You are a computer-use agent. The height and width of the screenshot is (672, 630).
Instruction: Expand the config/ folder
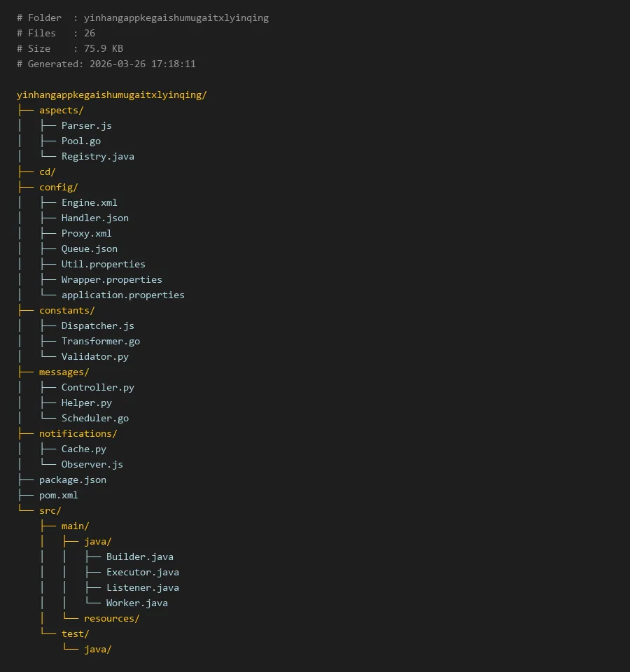tap(58, 187)
